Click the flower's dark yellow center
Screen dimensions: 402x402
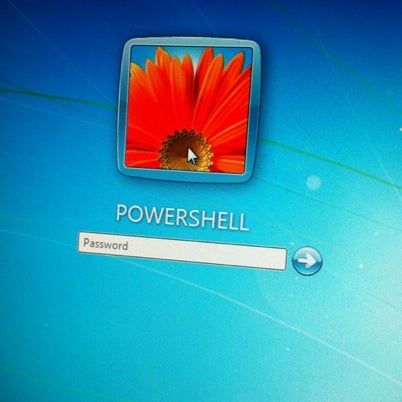(185, 150)
